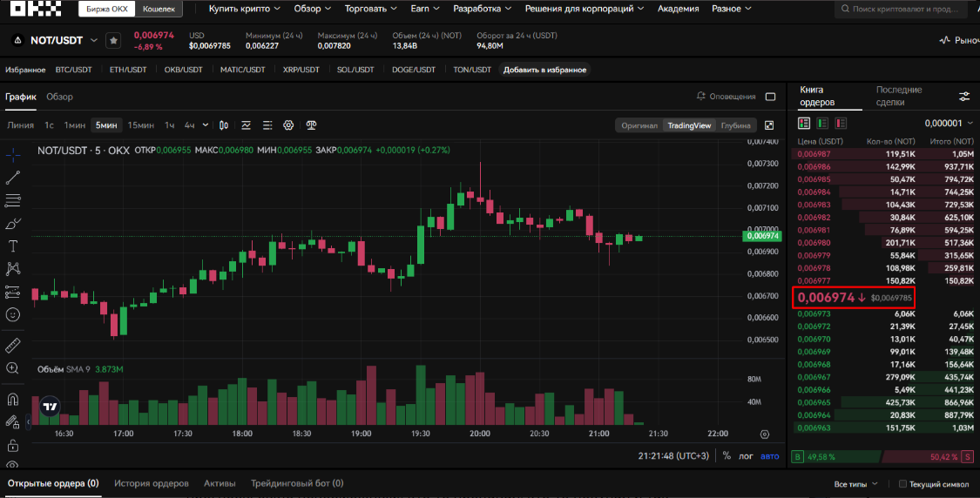Open the emoji sticker tool

click(13, 314)
